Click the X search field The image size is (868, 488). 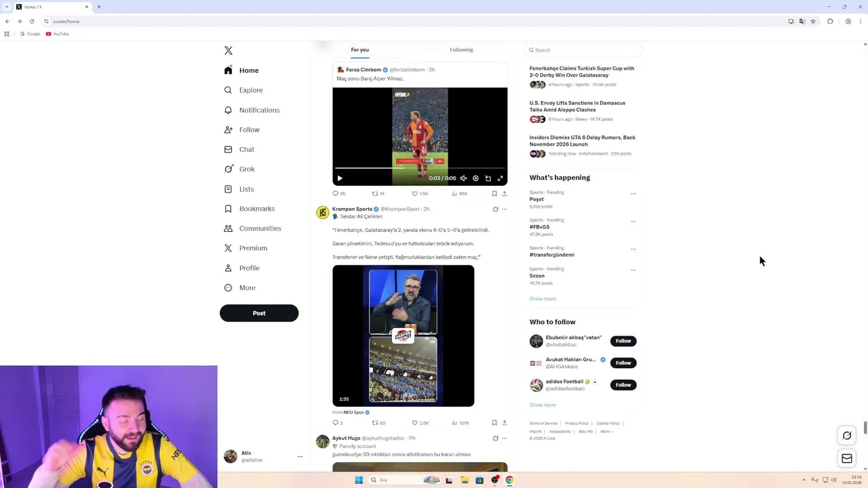pos(583,50)
